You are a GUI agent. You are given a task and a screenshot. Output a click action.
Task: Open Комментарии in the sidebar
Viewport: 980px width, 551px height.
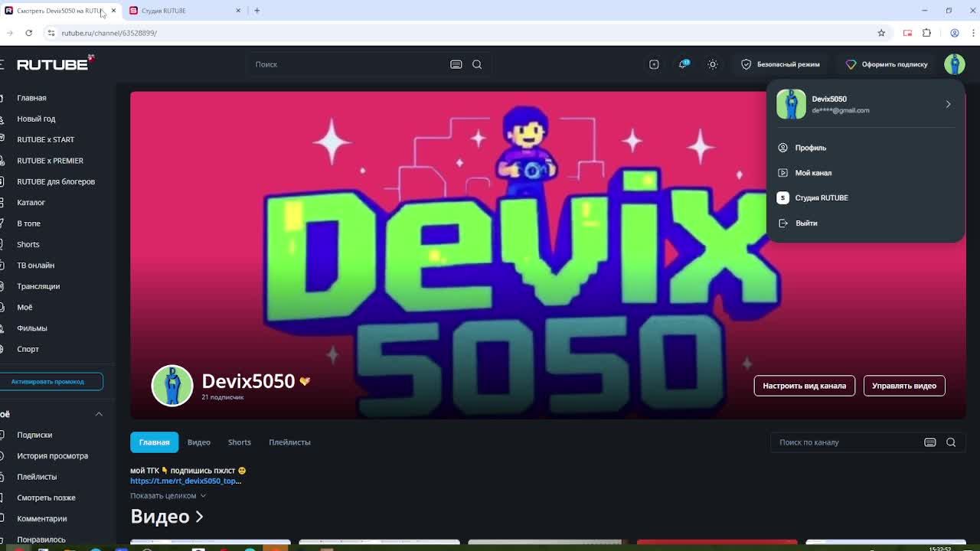pos(42,519)
